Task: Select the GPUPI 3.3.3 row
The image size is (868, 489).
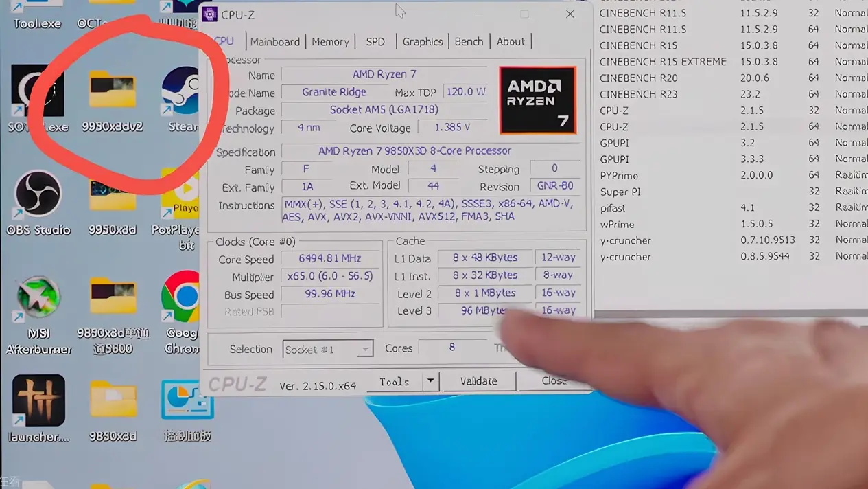Action: (732, 159)
